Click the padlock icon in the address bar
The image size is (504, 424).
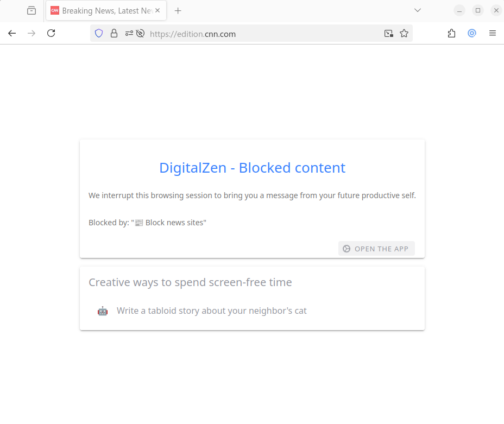coord(114,33)
